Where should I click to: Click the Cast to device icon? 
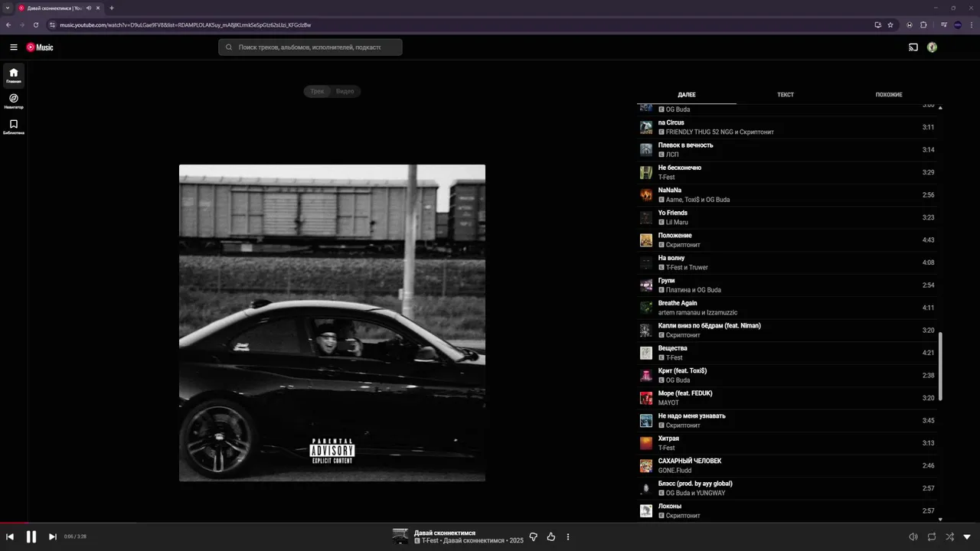[x=913, y=47]
